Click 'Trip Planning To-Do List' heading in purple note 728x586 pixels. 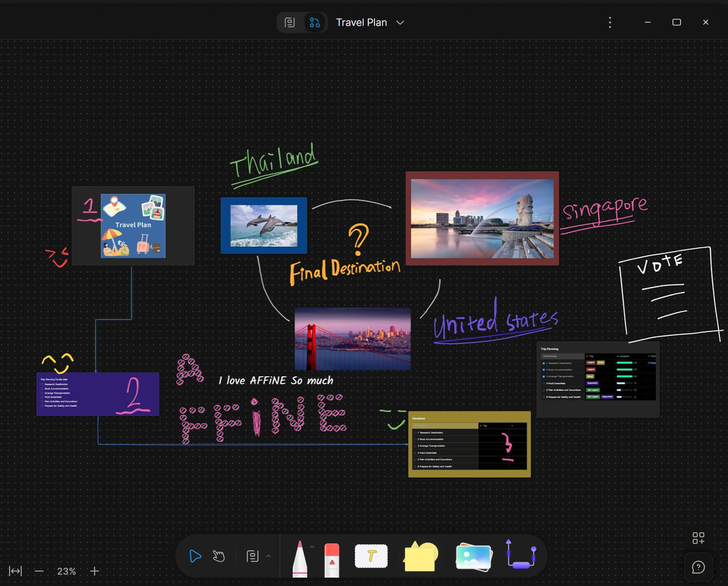[x=54, y=380]
